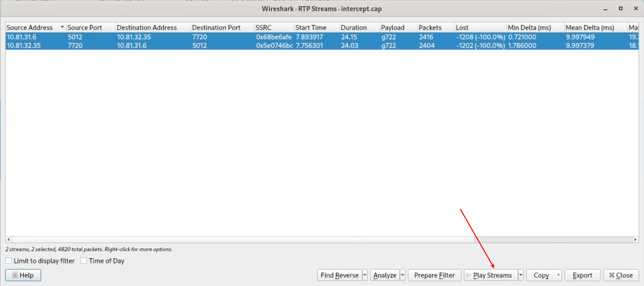Image resolution: width=644 pixels, height=286 pixels.
Task: Click the Close button at bottom
Action: [621, 275]
